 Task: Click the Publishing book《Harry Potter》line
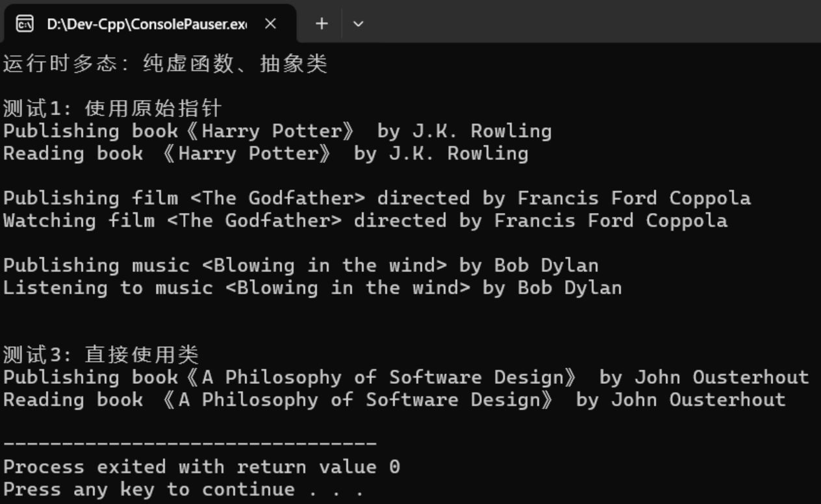277,131
